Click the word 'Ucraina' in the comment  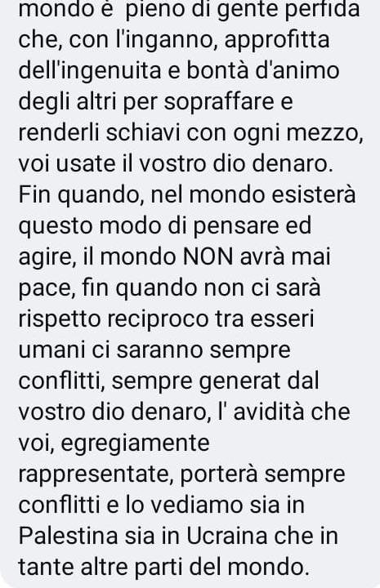point(226,536)
